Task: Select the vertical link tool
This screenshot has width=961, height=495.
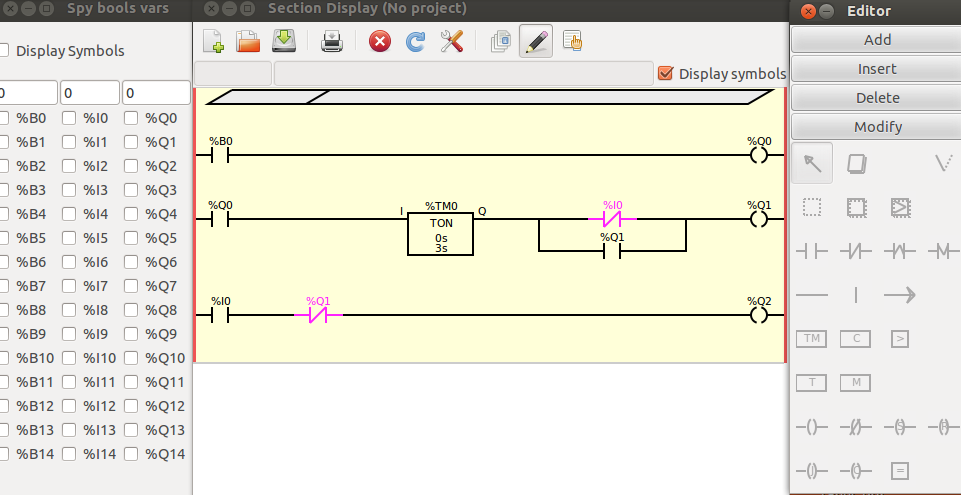Action: tap(856, 295)
